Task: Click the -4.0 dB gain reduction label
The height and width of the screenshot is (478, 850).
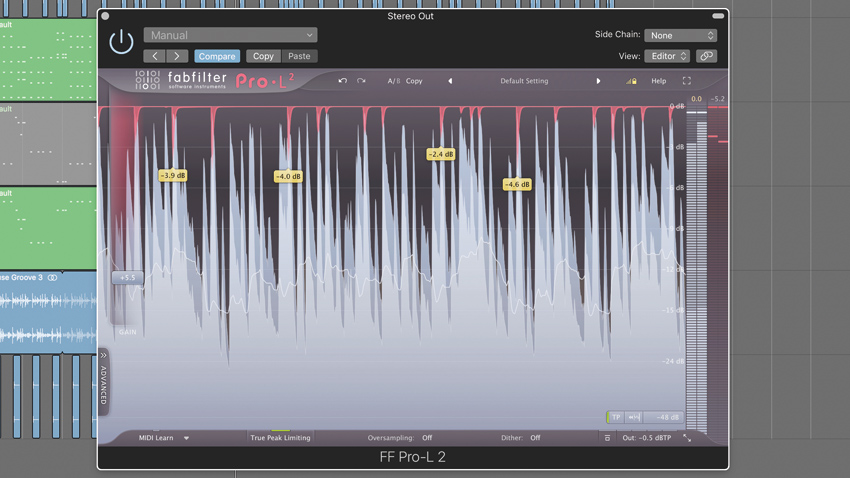Action: (288, 176)
